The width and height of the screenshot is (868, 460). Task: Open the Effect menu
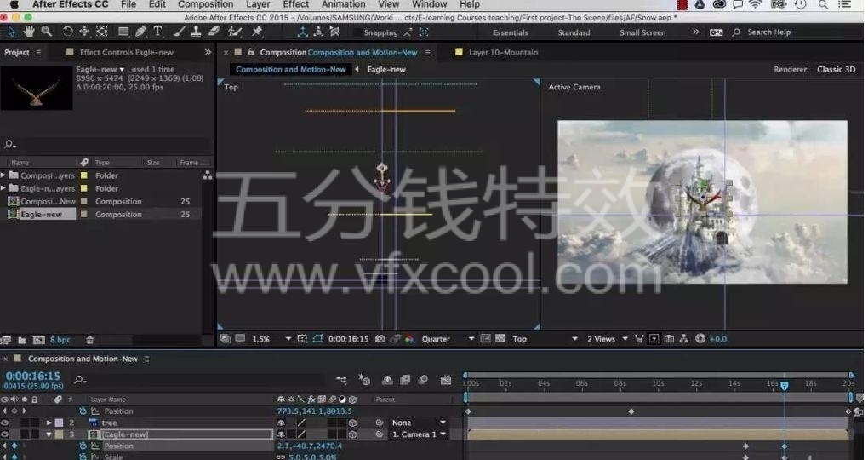(296, 4)
